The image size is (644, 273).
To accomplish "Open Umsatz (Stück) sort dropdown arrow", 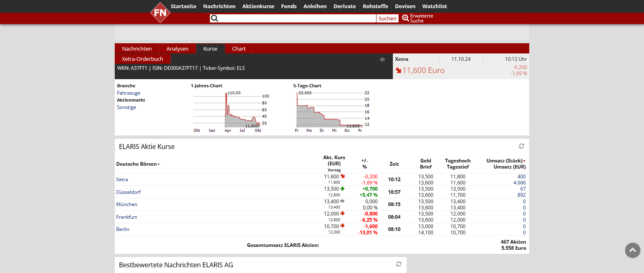I will click(524, 161).
